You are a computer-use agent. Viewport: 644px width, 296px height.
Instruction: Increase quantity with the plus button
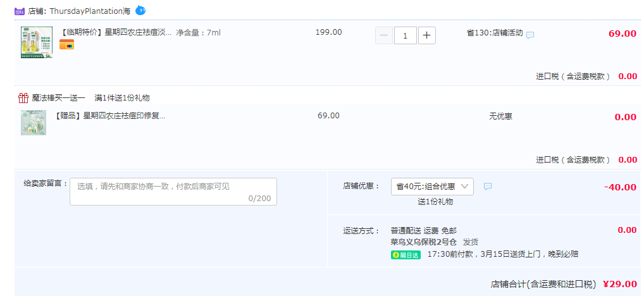tap(427, 35)
